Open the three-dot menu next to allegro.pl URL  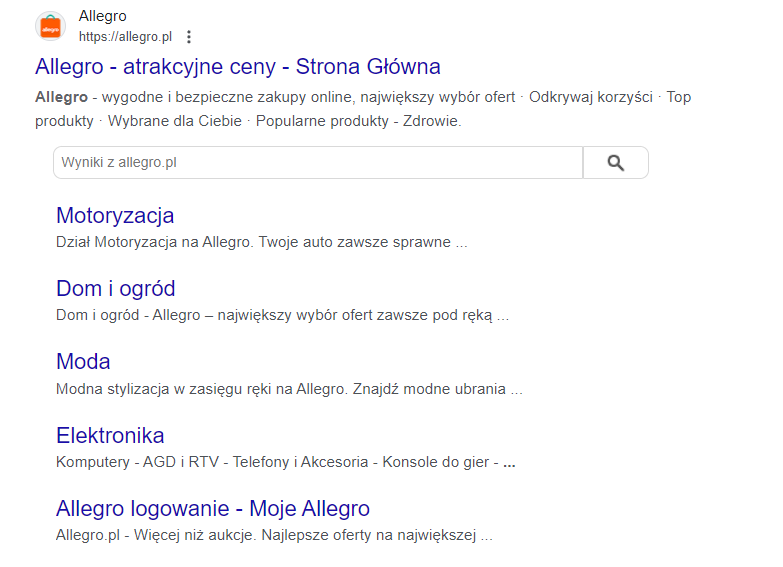click(x=189, y=36)
